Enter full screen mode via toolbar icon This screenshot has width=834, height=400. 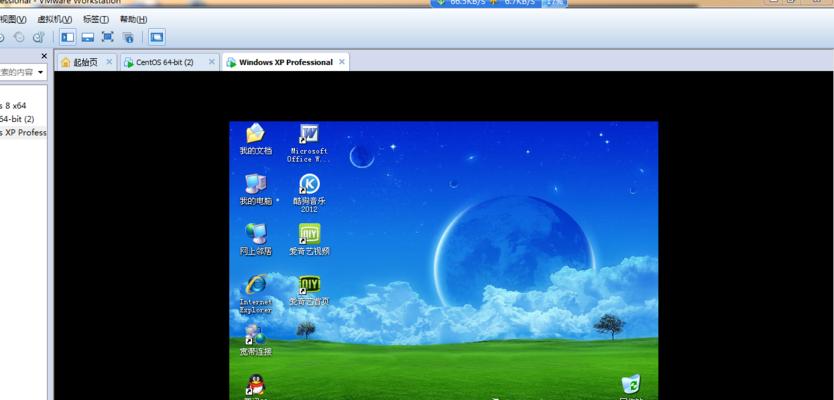click(107, 37)
